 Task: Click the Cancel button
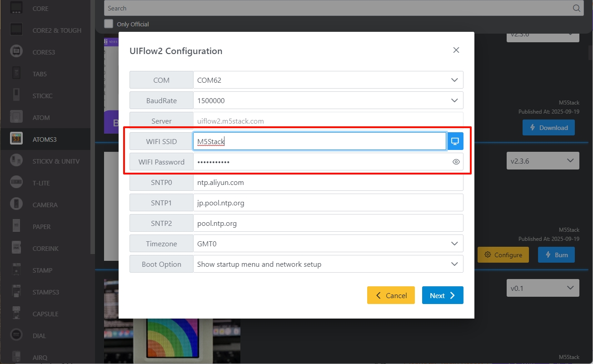tap(391, 295)
